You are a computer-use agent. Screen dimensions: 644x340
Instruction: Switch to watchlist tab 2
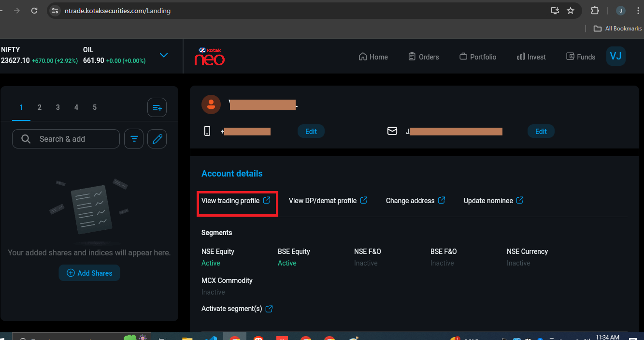(x=40, y=107)
